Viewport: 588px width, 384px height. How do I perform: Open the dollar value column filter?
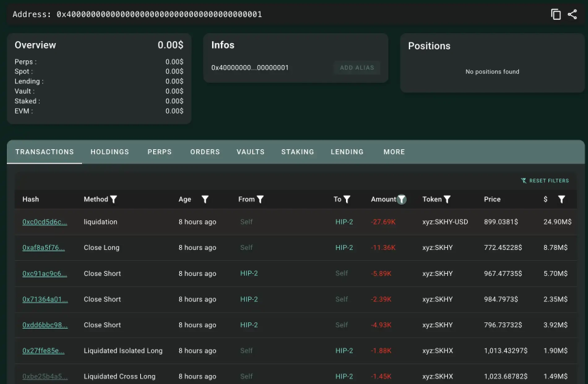(x=561, y=199)
